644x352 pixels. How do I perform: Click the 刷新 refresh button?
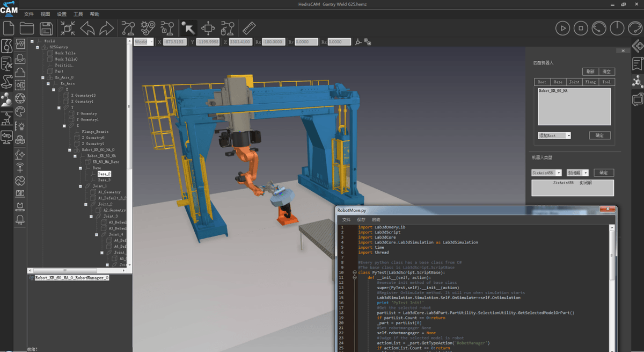point(590,71)
